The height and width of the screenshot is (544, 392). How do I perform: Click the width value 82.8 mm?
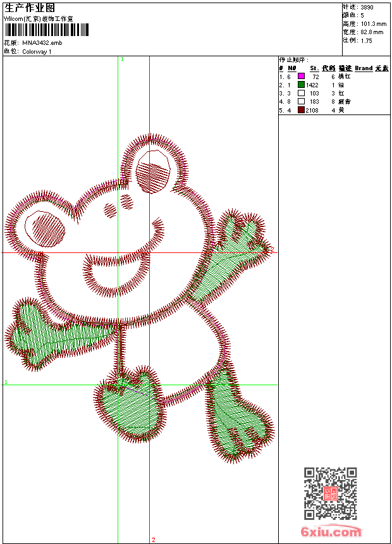(372, 32)
